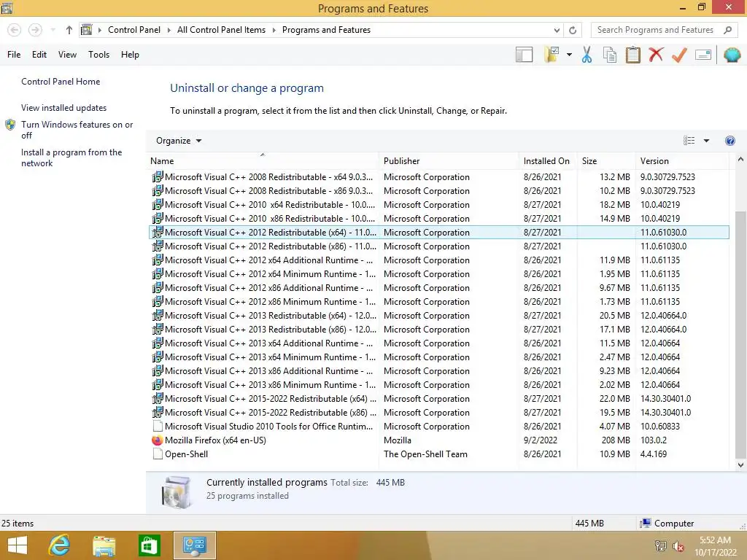Select Visual C++ 2013 x64 Minimum Runtime row
This screenshot has height=560, width=747.
(x=439, y=357)
